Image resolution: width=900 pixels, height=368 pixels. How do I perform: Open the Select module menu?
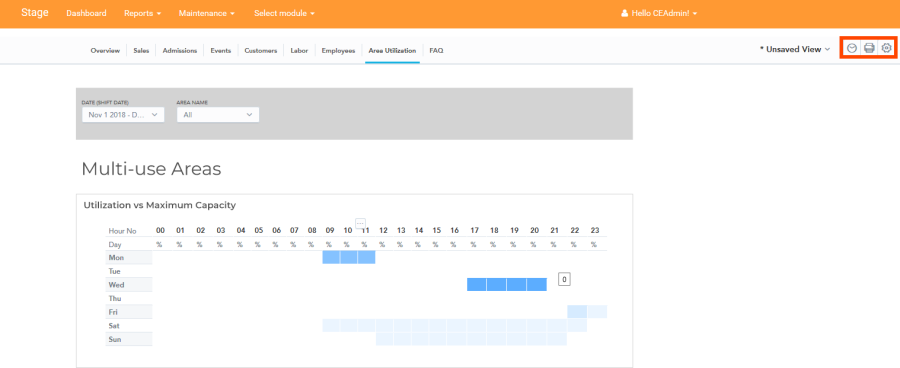point(285,13)
